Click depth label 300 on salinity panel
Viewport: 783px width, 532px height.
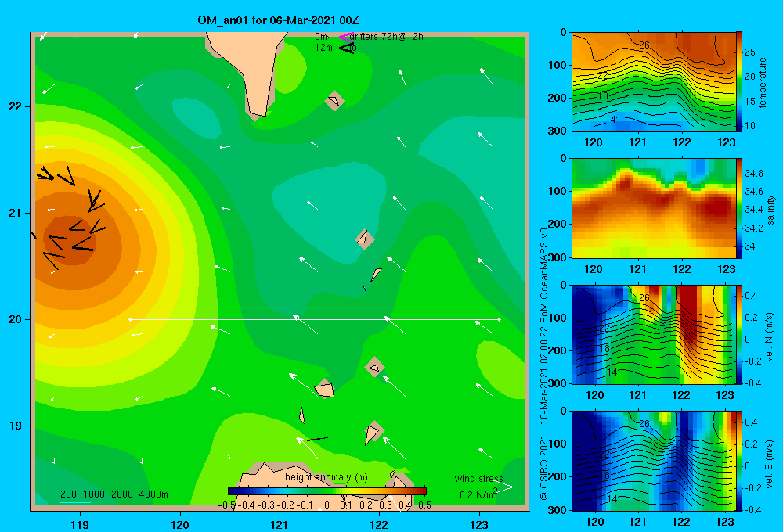558,257
